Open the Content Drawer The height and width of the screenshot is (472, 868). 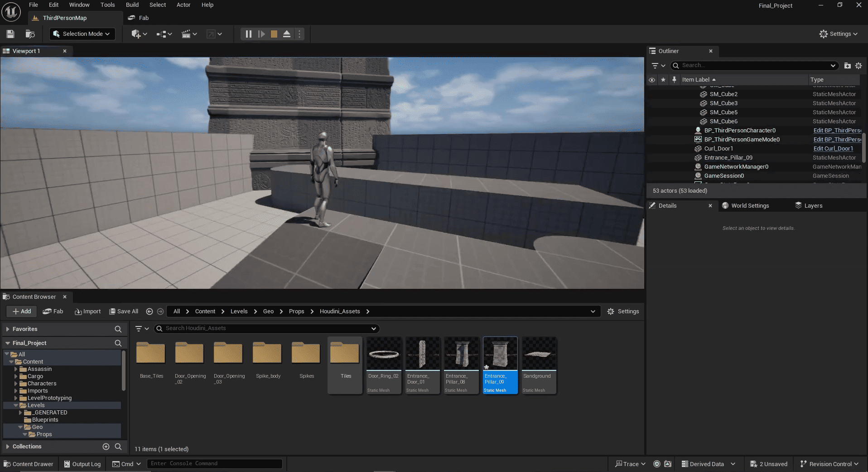(29, 464)
